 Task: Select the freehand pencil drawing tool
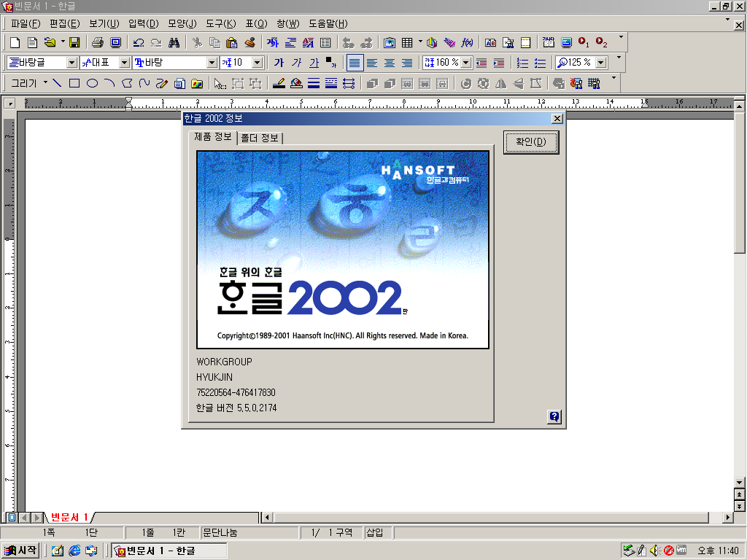pyautogui.click(x=162, y=83)
